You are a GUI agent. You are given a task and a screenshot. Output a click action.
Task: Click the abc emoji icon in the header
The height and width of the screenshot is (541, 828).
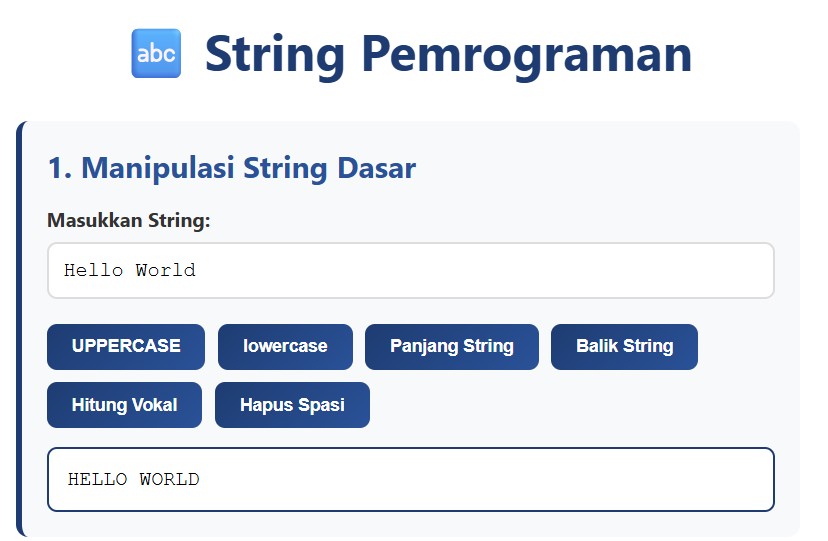(x=156, y=54)
